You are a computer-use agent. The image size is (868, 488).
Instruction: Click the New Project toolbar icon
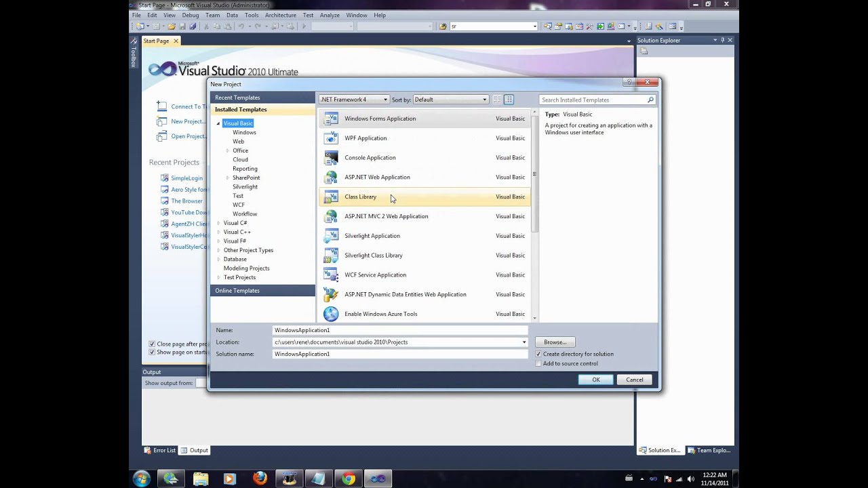[140, 26]
